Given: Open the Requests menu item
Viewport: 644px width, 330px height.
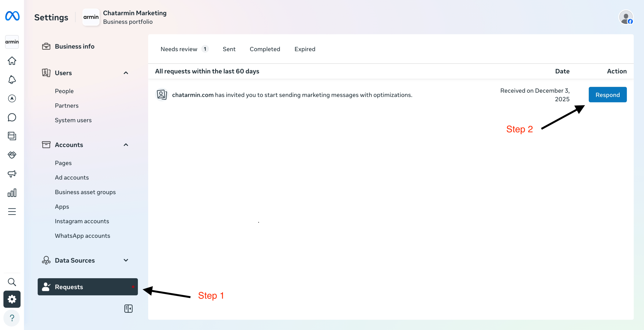Looking at the screenshot, I should (x=88, y=287).
